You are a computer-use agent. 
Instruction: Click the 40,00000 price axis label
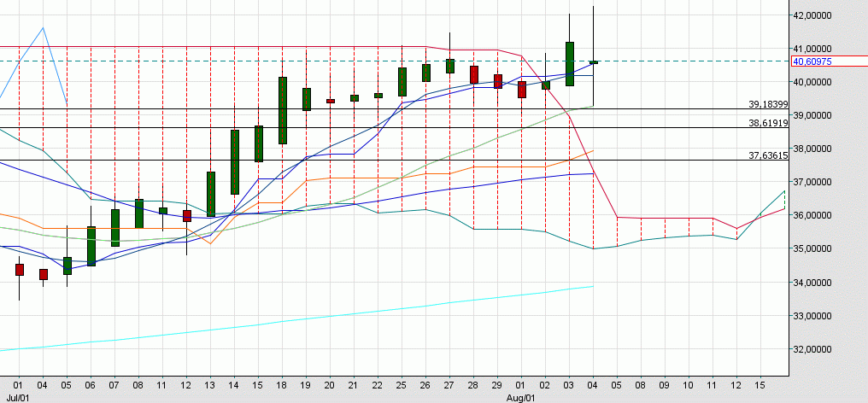812,82
